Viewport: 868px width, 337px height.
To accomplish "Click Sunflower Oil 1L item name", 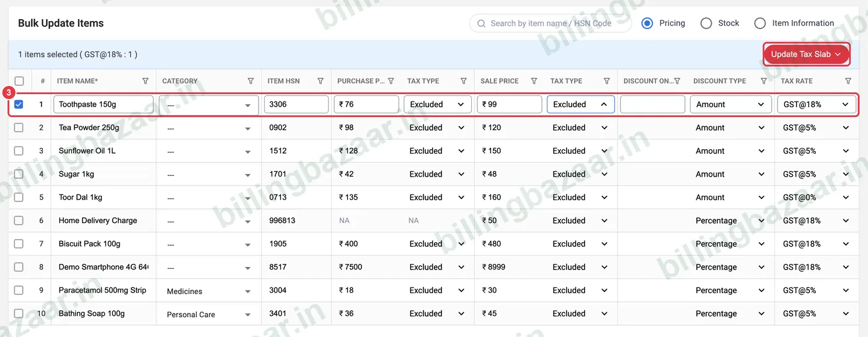I will (87, 151).
